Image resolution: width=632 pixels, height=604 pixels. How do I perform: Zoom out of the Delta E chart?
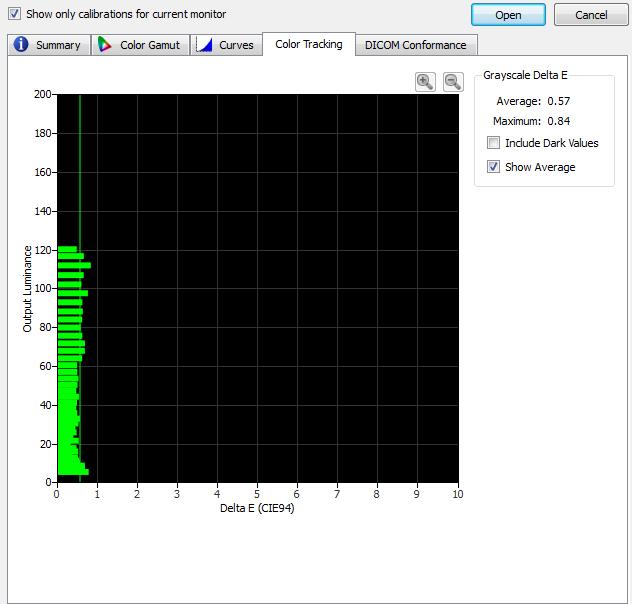453,82
